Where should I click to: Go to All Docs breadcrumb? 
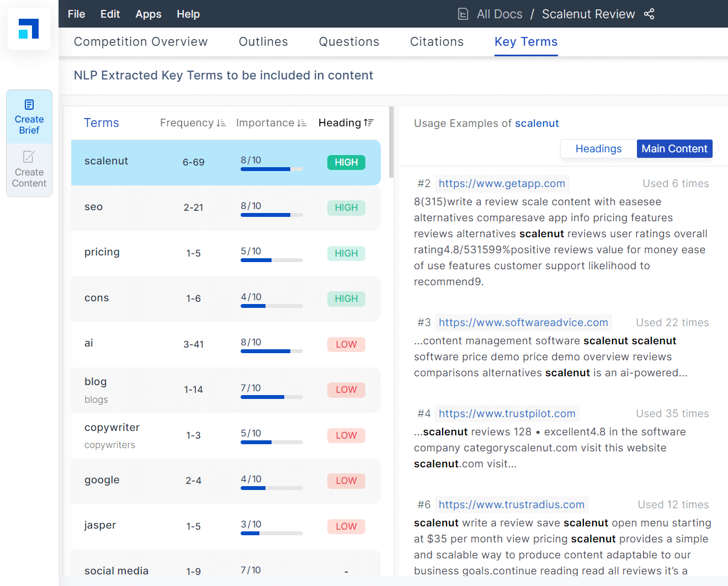click(x=499, y=14)
